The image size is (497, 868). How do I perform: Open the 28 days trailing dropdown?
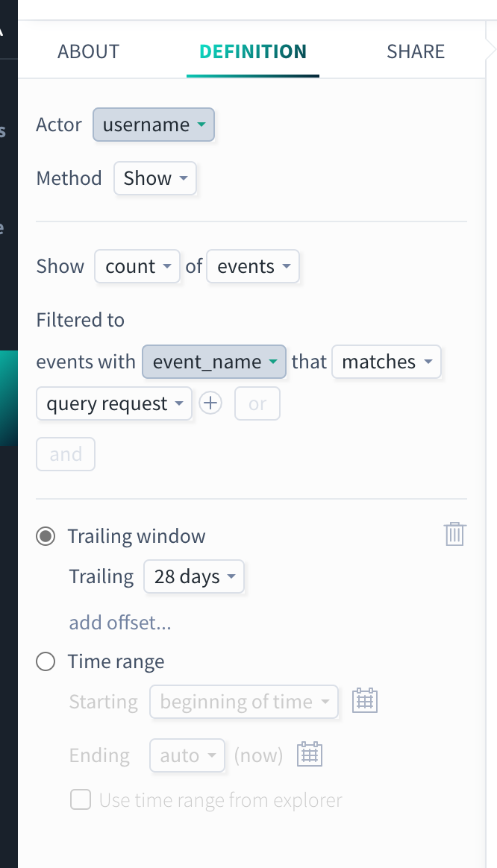click(194, 576)
